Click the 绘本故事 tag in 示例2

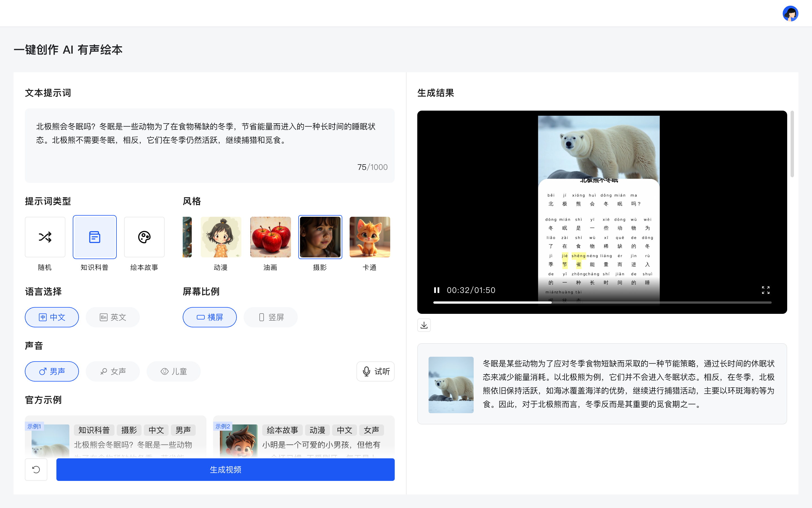click(x=283, y=430)
